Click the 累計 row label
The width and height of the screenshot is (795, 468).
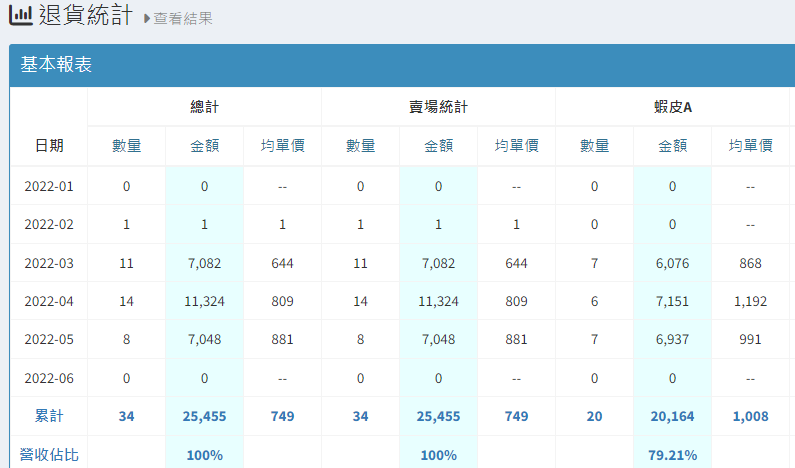49,416
